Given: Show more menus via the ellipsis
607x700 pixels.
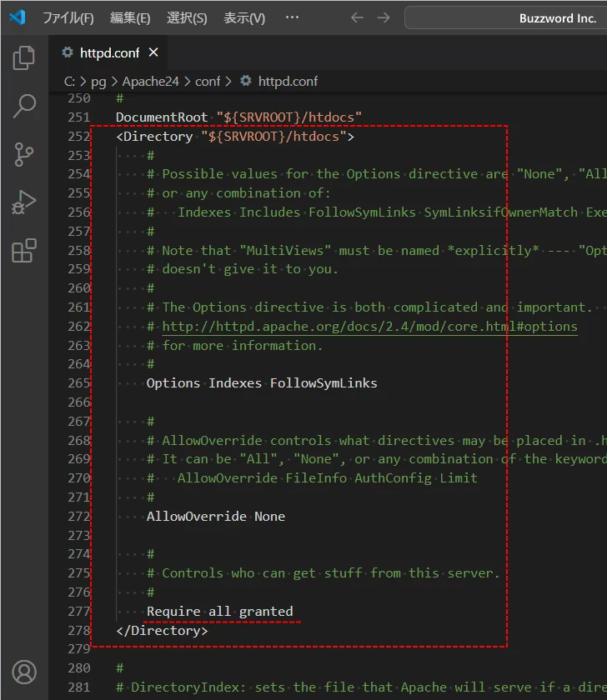Looking at the screenshot, I should 292,17.
